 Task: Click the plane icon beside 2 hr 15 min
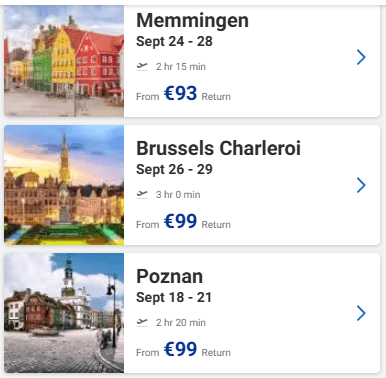[x=142, y=66]
